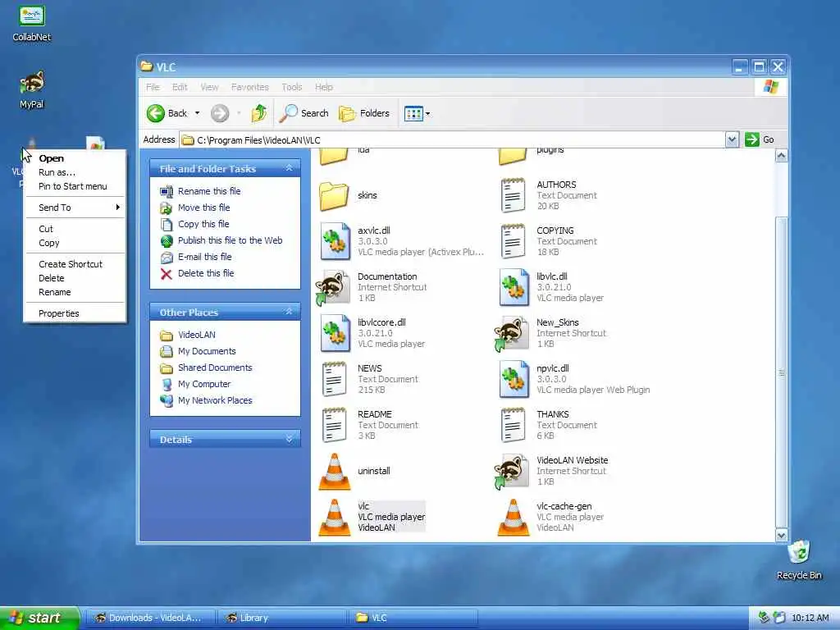
Task: Open the Help menu
Action: click(323, 87)
